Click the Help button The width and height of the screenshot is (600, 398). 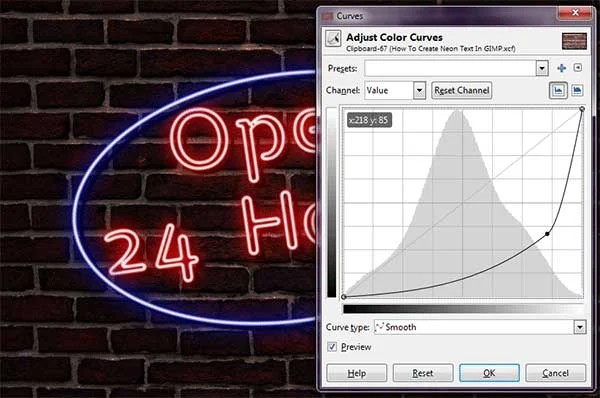click(x=357, y=373)
